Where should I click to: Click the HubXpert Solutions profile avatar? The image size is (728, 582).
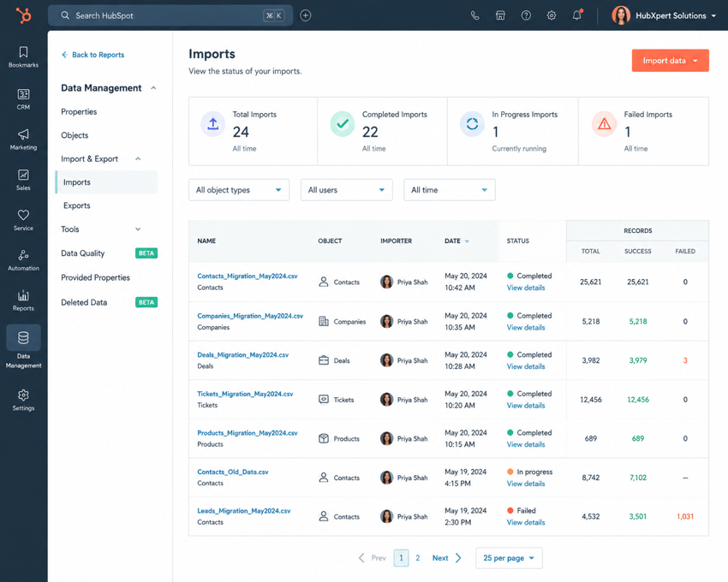(621, 15)
